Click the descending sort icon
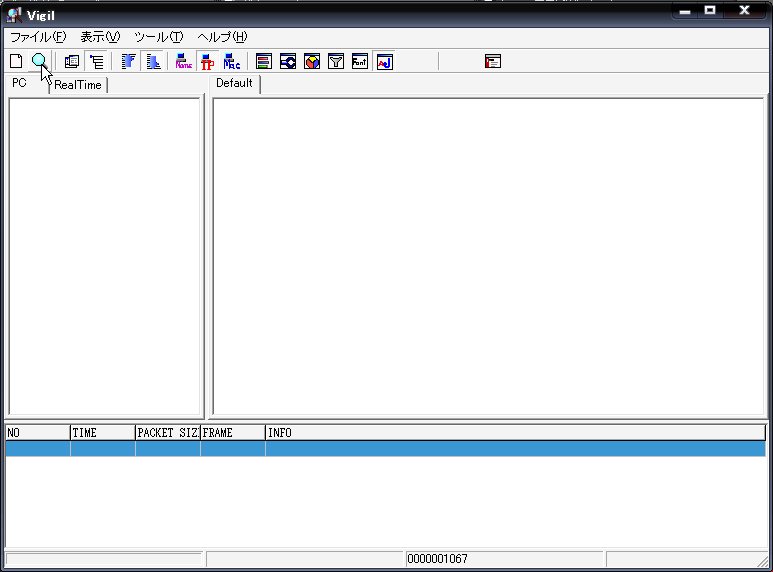773x572 pixels. (x=153, y=62)
